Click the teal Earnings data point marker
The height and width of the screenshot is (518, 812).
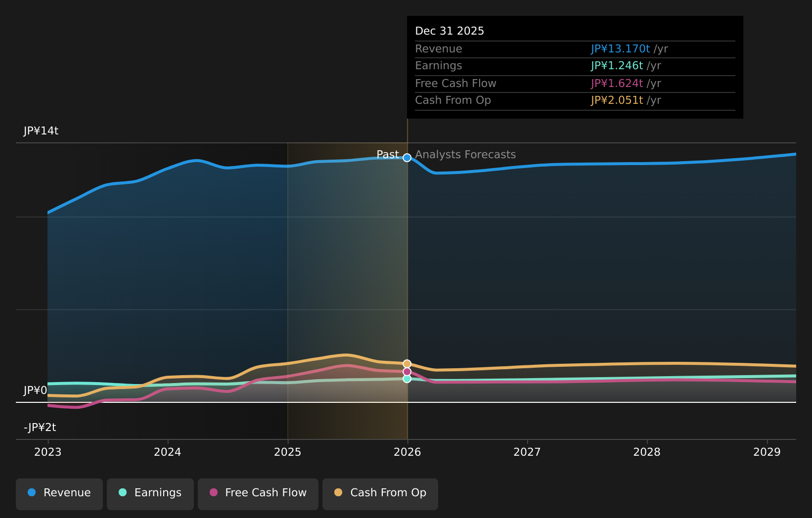pos(407,379)
